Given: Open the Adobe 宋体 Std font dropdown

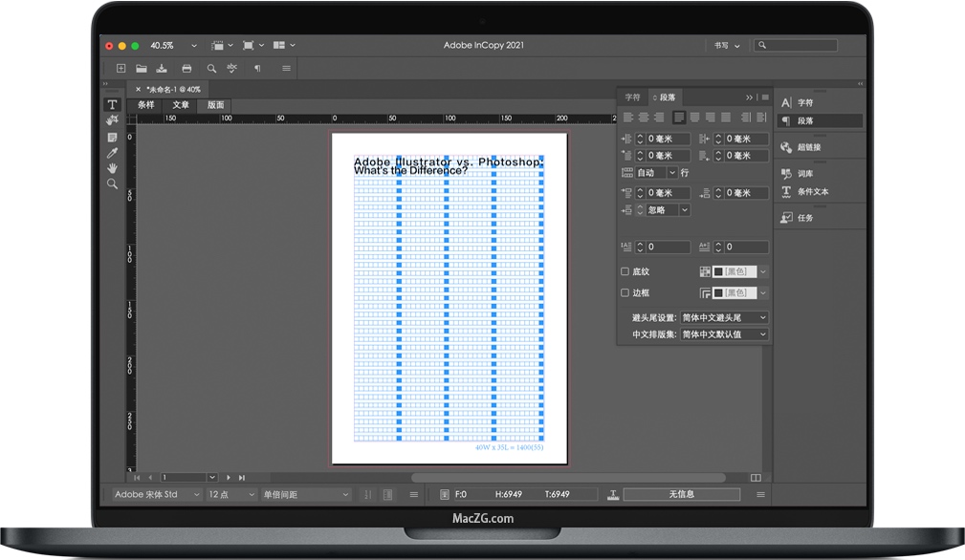Looking at the screenshot, I should pyautogui.click(x=156, y=494).
